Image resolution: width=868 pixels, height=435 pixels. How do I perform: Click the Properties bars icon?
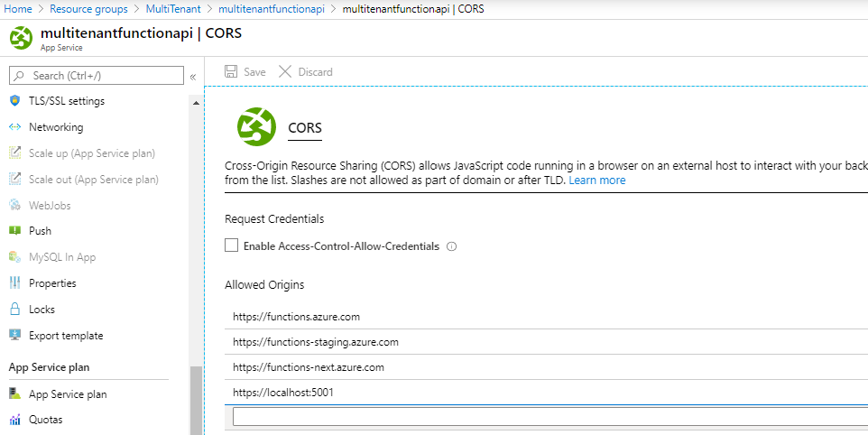tap(15, 282)
